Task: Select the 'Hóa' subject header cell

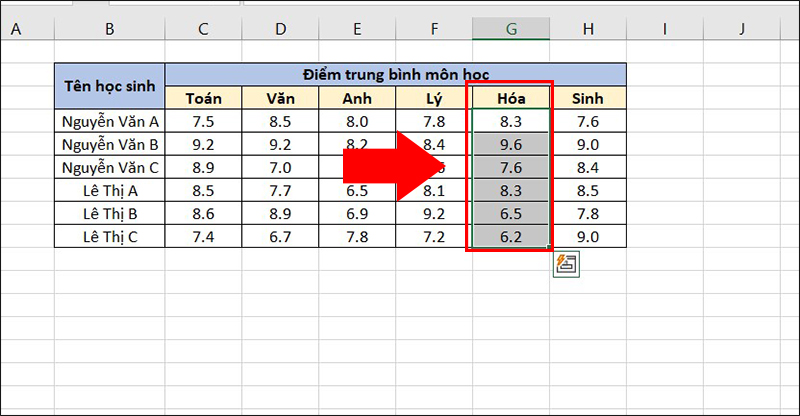Action: [511, 97]
